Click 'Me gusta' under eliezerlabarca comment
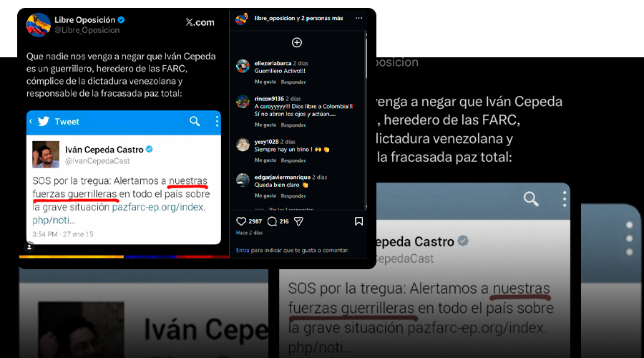644x358 pixels. click(265, 82)
